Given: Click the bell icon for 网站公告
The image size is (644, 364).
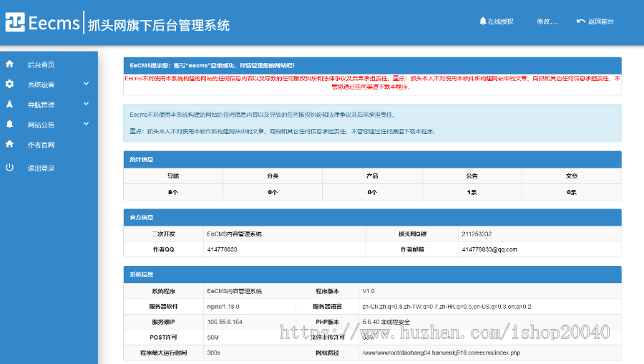Looking at the screenshot, I should tap(9, 124).
